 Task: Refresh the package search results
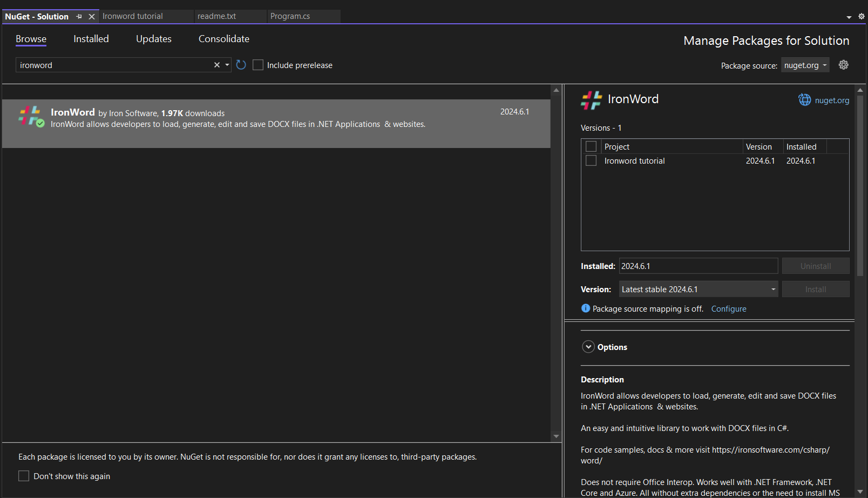pos(241,65)
